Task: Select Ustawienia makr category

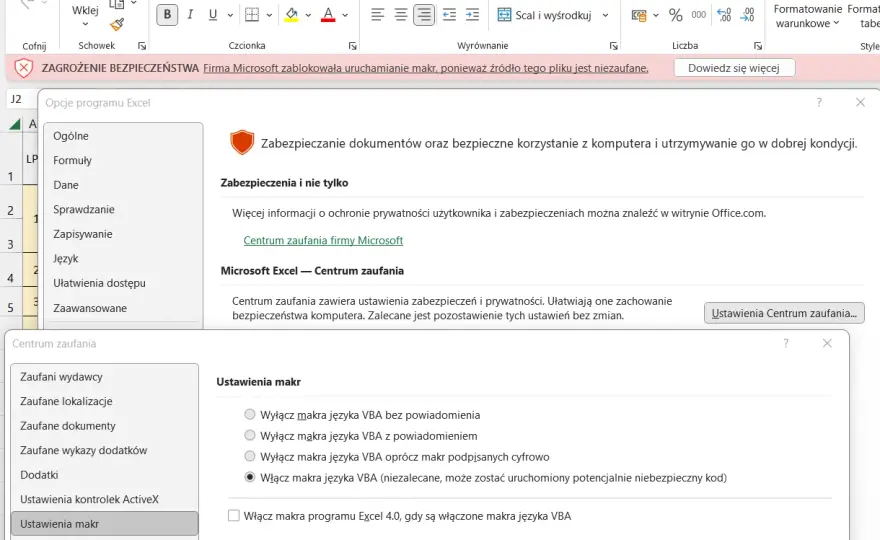Action: pos(104,524)
